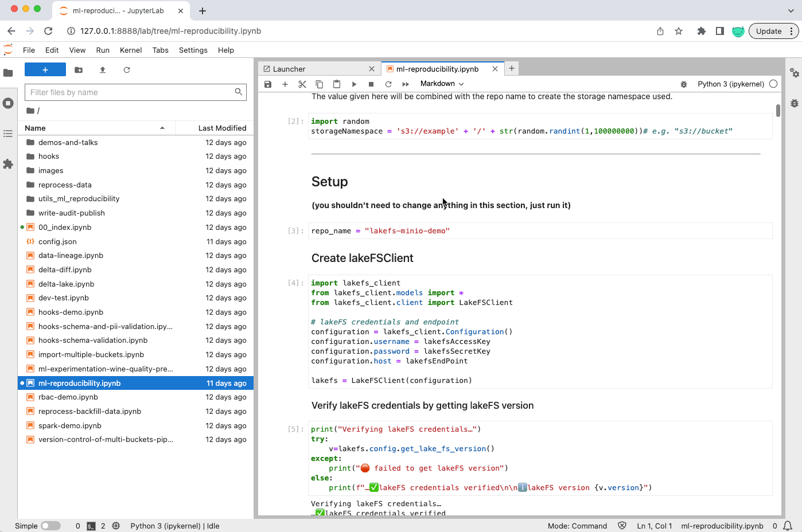Select the images folder

pyautogui.click(x=136, y=171)
